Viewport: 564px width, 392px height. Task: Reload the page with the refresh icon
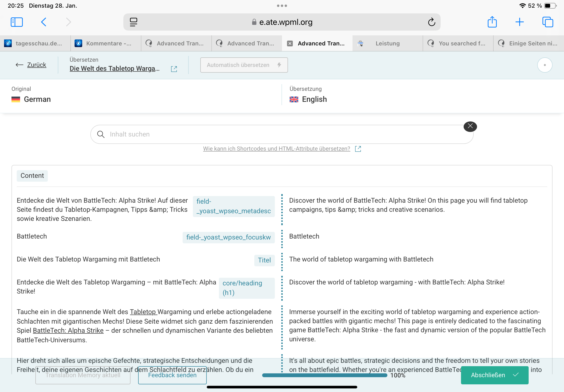(431, 22)
